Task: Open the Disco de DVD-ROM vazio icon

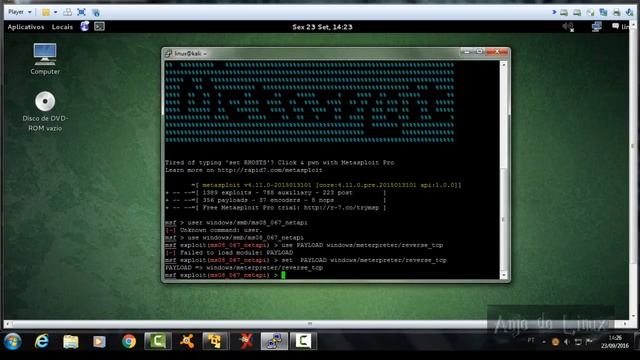Action: point(45,111)
